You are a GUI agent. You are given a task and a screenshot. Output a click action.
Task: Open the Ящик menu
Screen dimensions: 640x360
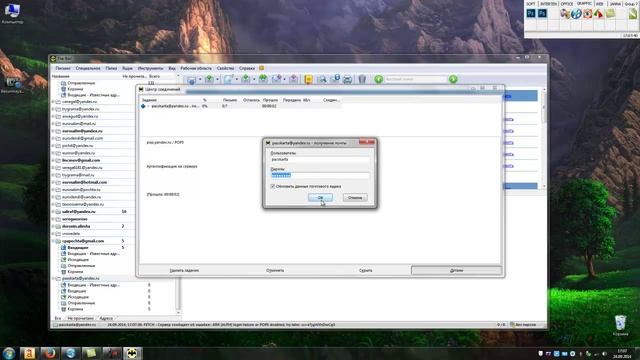pyautogui.click(x=127, y=68)
